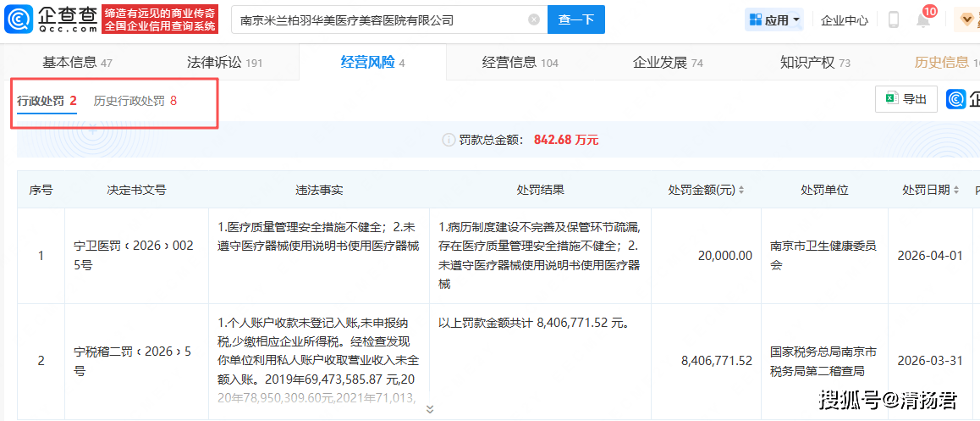Viewport: 980px width, 421px height.
Task: Expand row 2 details with the double chevron
Action: click(429, 409)
